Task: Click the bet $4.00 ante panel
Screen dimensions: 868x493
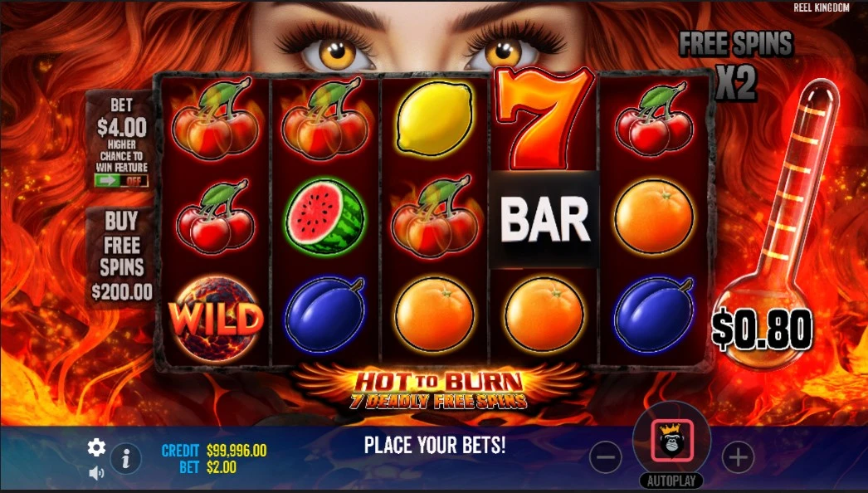Action: click(x=121, y=139)
